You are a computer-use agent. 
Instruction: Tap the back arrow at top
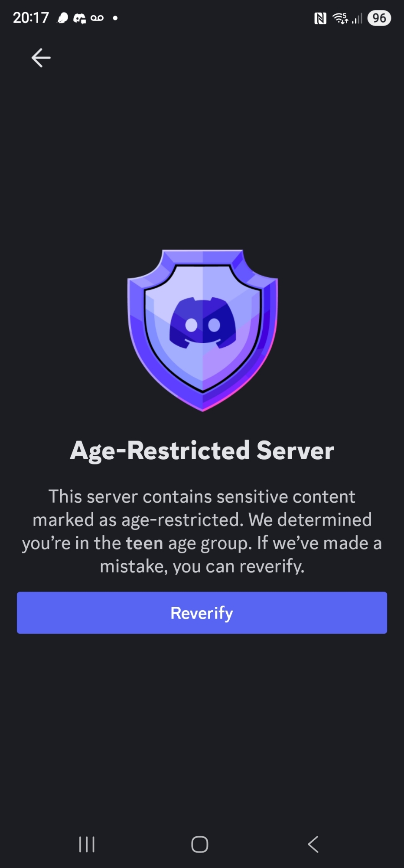(41, 58)
